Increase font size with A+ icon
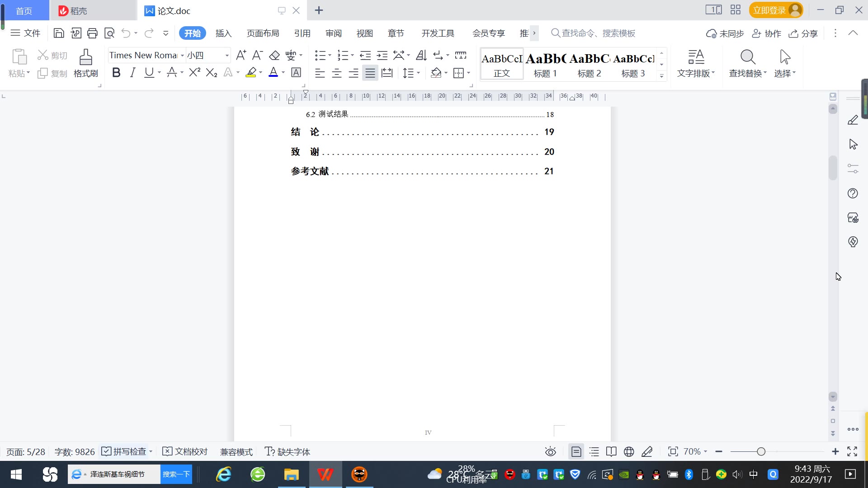 tap(241, 55)
